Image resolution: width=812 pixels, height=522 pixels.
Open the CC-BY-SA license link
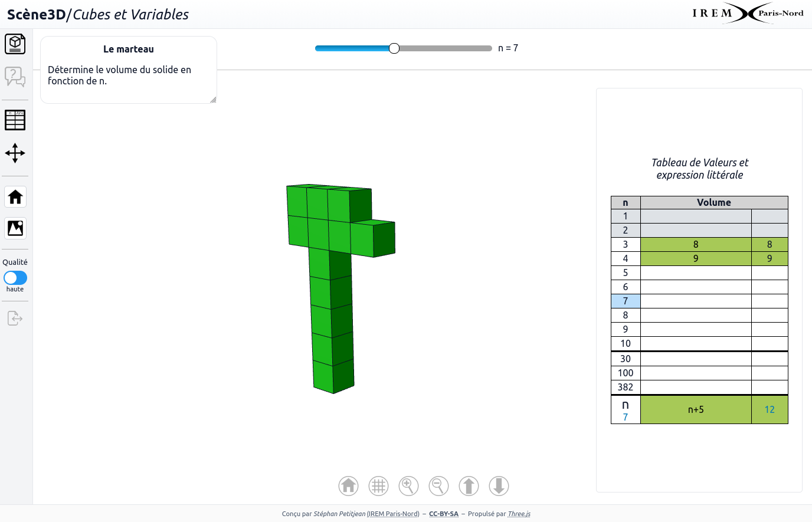443,514
